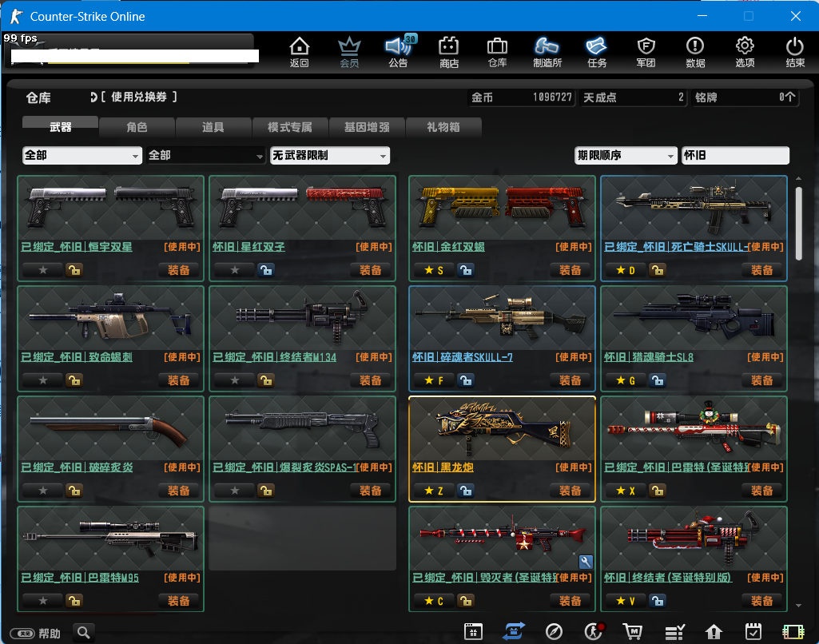Toggle favorite star for 怀旧|黑龙炮
Viewport: 819px width, 644px height.
pos(434,491)
